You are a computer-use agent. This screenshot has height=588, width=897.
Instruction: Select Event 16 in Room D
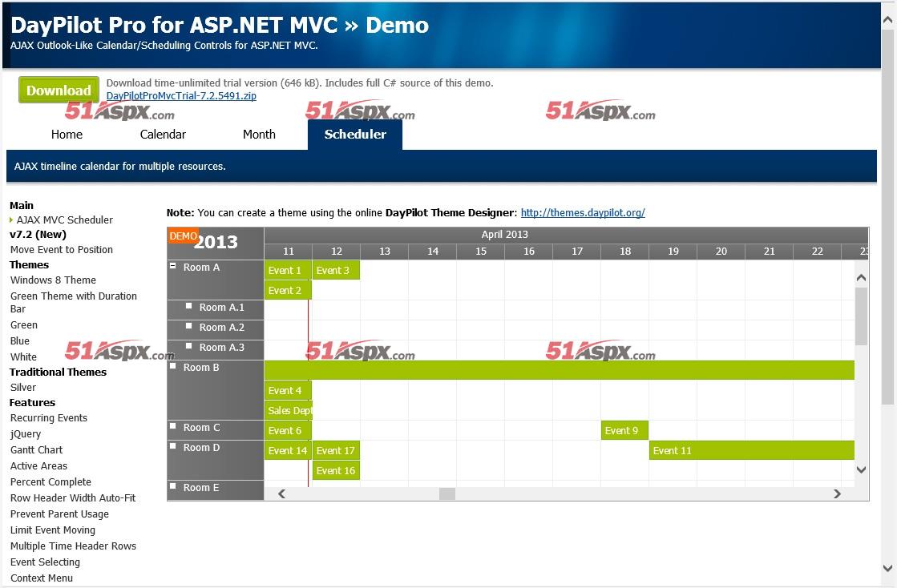336,470
